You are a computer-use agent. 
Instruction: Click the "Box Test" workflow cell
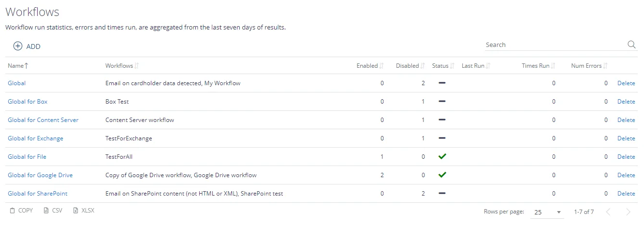tap(117, 102)
